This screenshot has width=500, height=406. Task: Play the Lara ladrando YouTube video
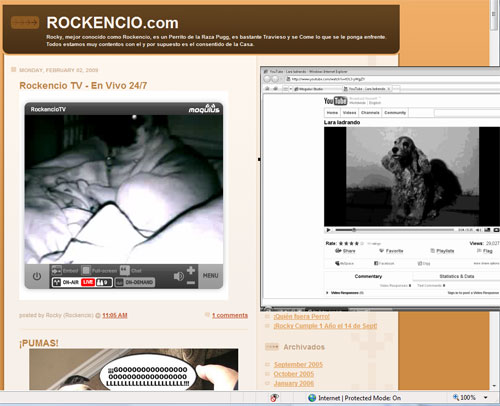coord(328,230)
